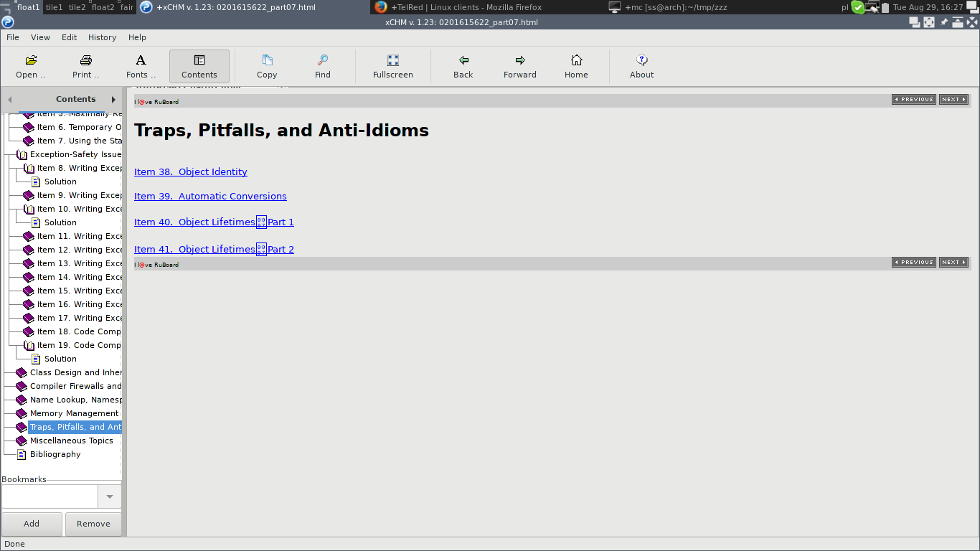The image size is (980, 551).
Task: Click the right arrow beside the Contents tab
Action: click(x=113, y=100)
